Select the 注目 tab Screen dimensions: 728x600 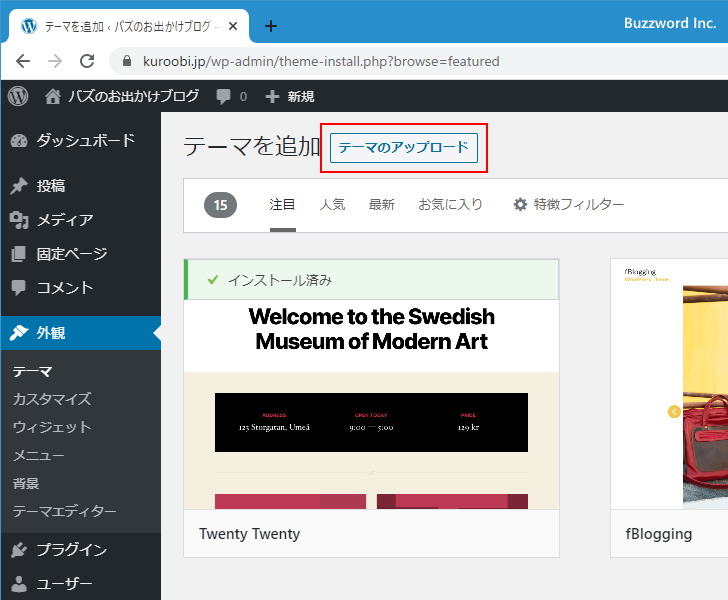[282, 204]
